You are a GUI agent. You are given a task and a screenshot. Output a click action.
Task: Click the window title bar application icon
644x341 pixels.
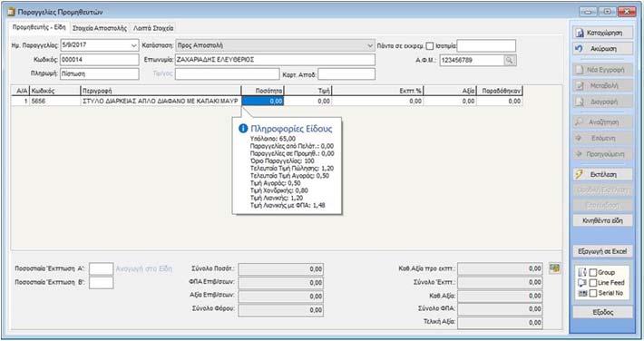coord(11,12)
